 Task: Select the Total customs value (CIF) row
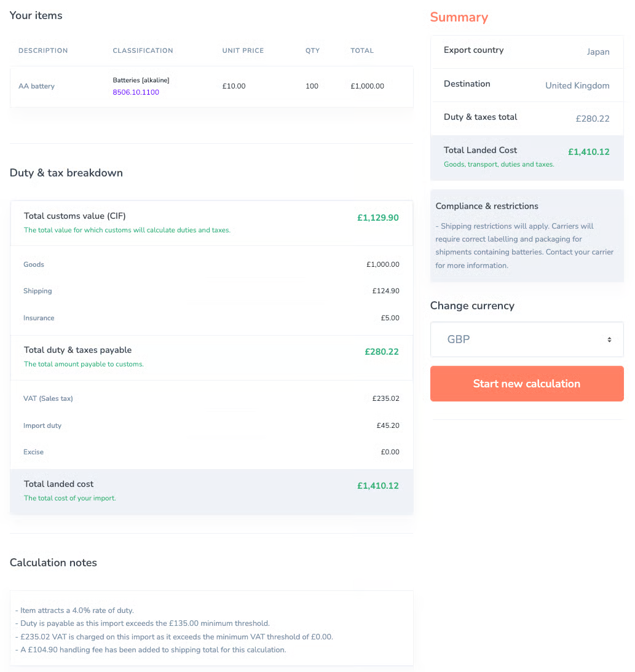211,223
